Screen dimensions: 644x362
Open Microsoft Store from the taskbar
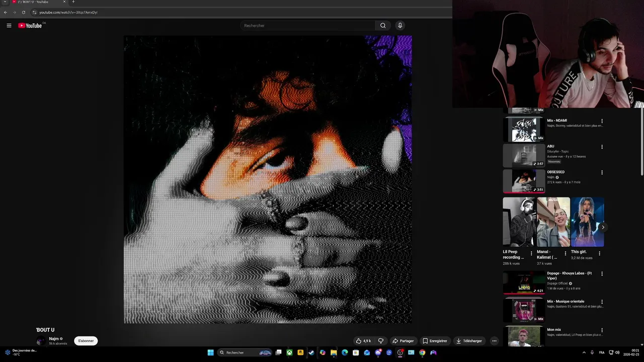coord(356,352)
